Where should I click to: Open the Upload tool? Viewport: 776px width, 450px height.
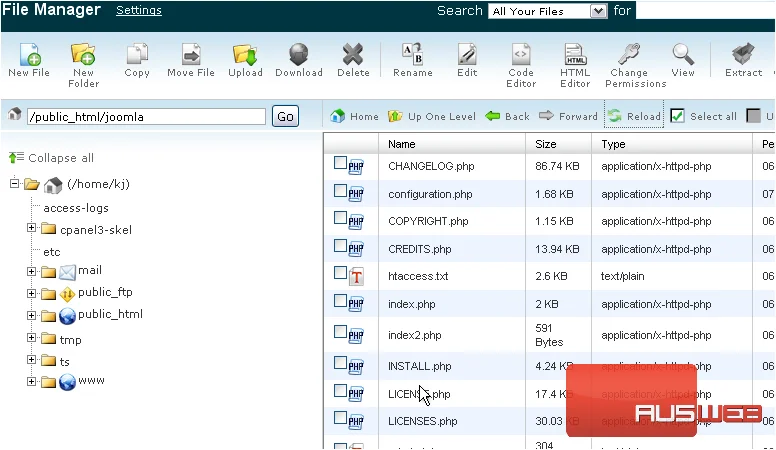[x=245, y=54]
